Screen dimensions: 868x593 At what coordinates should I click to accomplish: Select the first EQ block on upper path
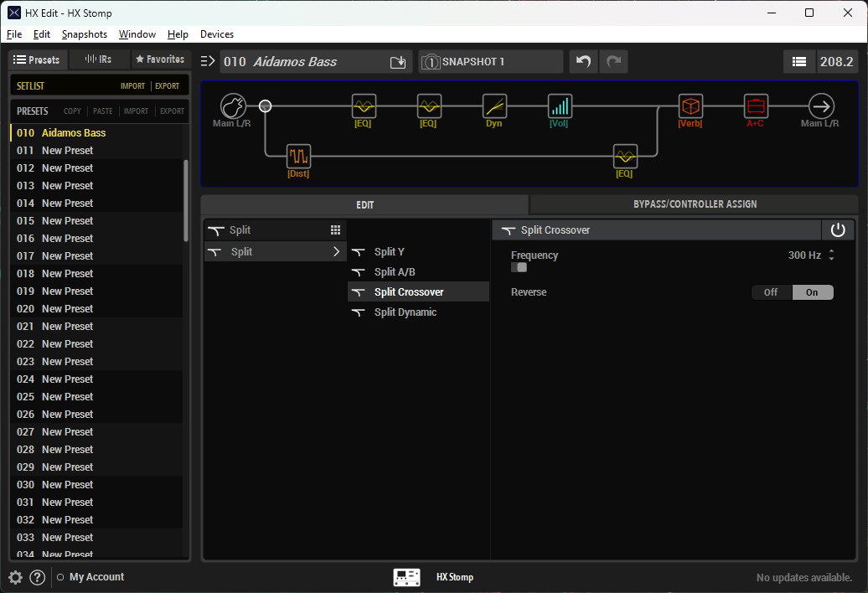(364, 106)
